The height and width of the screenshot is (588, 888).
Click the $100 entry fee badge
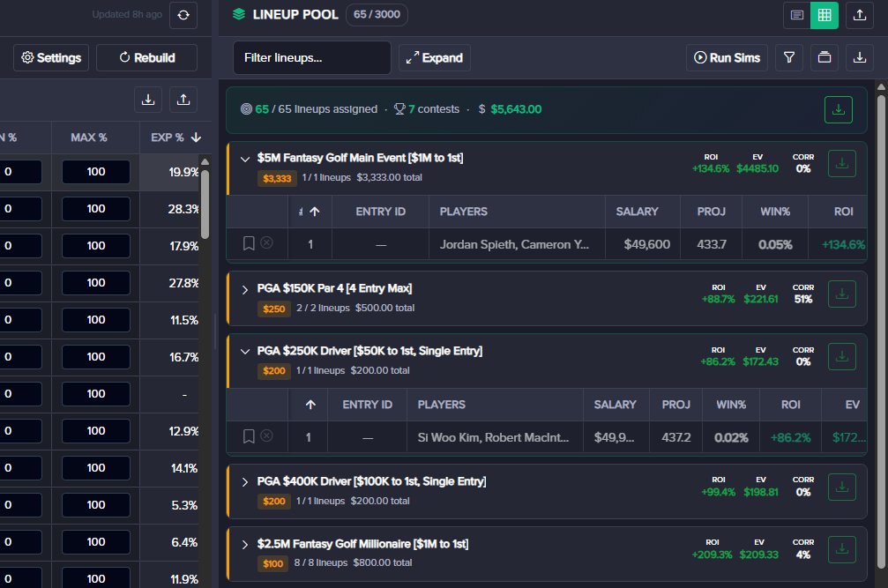tap(273, 563)
